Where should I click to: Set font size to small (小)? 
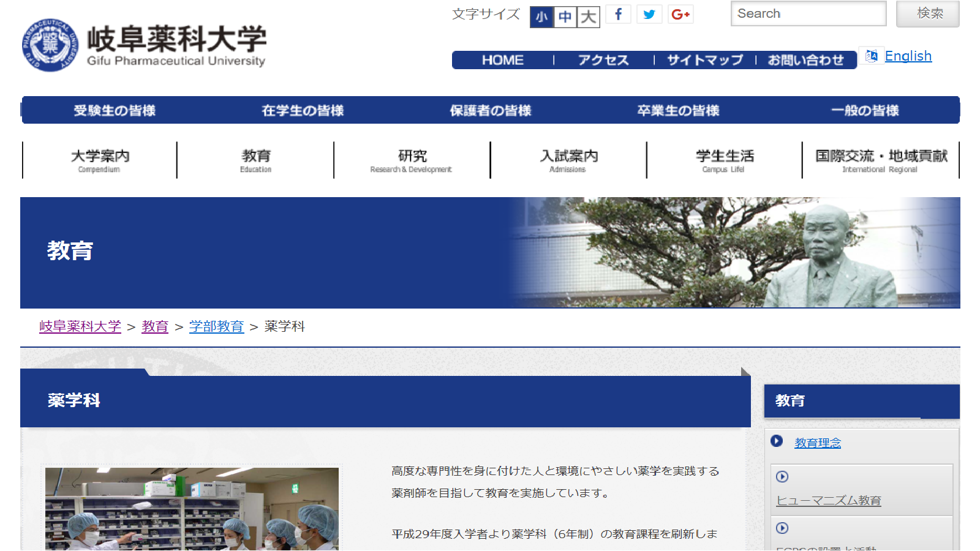(541, 17)
